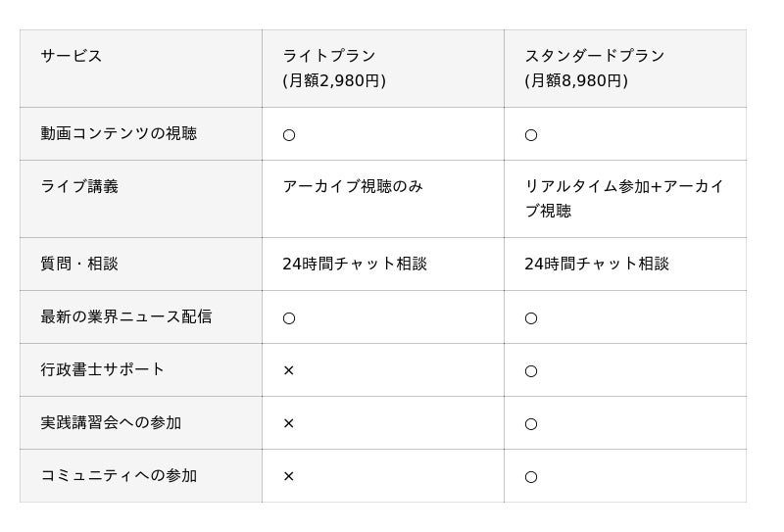784x532 pixels.
Task: Select the ライトプラン column header
Action: (x=334, y=69)
